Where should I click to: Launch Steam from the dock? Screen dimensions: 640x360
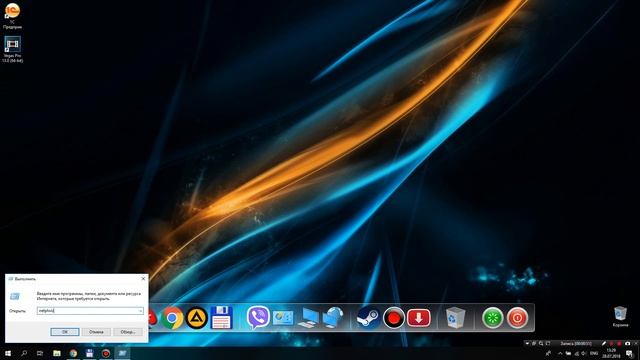pos(368,318)
